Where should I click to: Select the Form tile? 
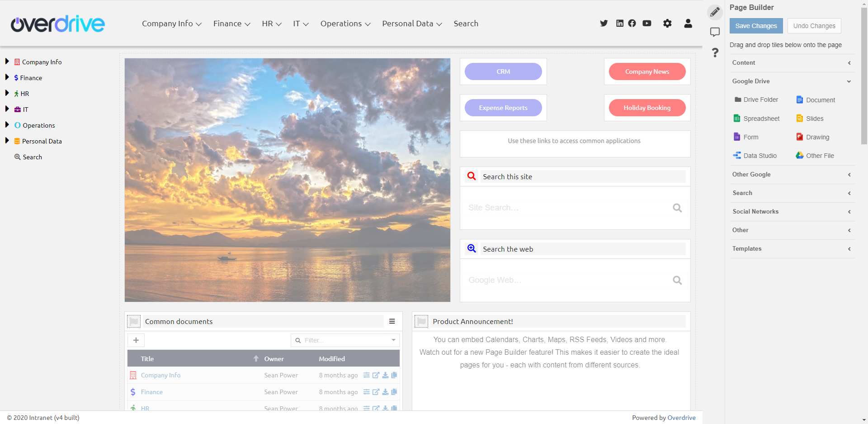(746, 137)
